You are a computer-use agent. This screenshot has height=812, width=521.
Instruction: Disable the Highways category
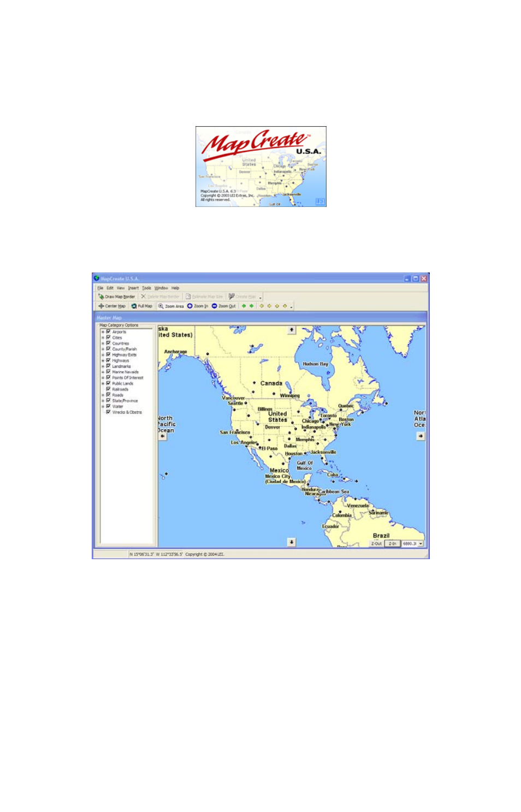point(108,360)
